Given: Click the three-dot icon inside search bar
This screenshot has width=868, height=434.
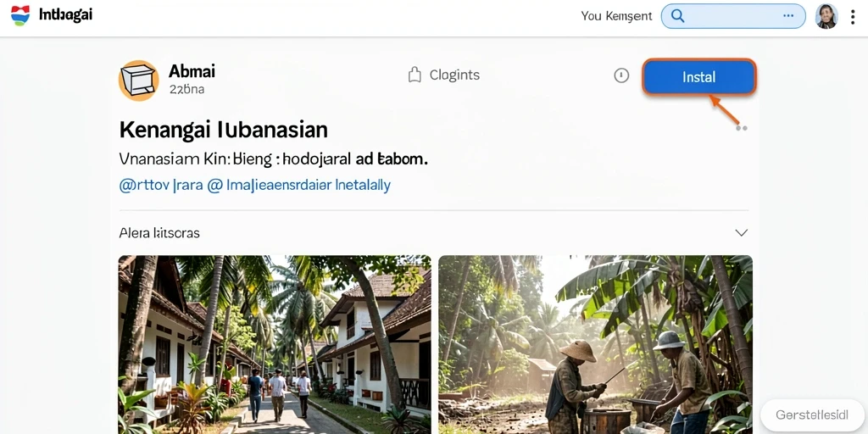Looking at the screenshot, I should point(788,16).
